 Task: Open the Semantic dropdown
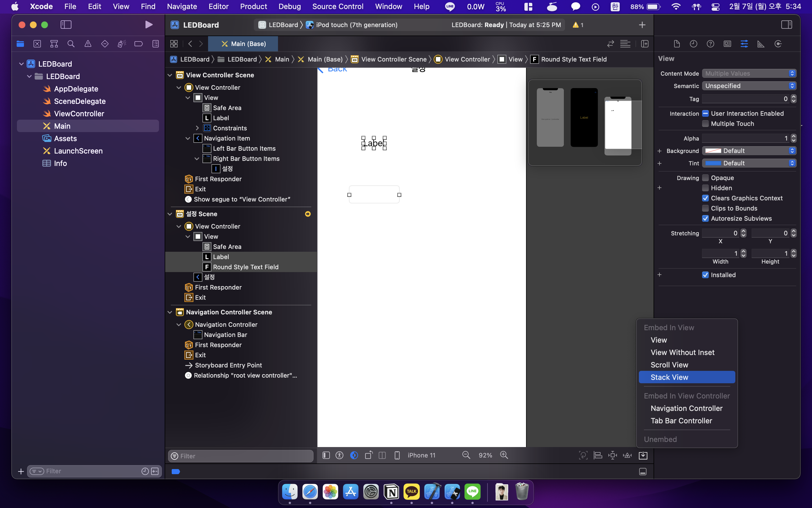(749, 86)
